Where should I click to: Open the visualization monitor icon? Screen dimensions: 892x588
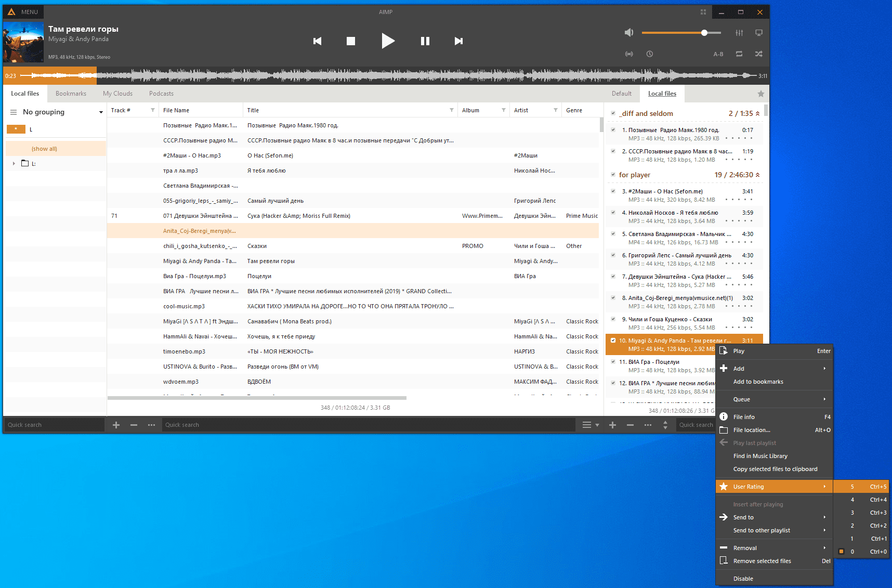[x=759, y=33]
